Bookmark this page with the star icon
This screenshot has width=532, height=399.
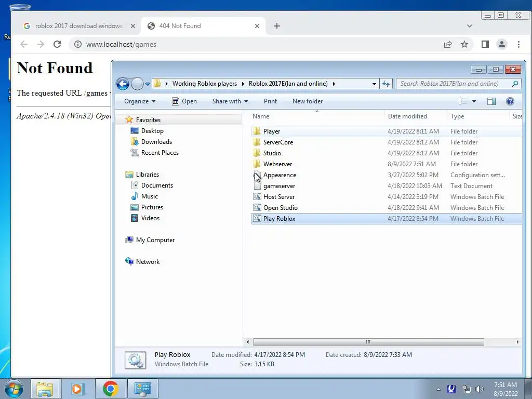pos(464,44)
